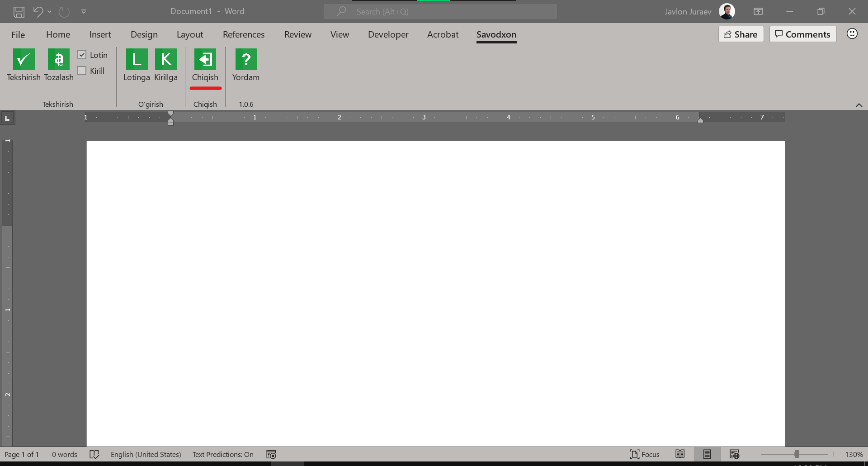Open the Comments button
Viewport: 868px width, 466px height.
pyautogui.click(x=802, y=34)
